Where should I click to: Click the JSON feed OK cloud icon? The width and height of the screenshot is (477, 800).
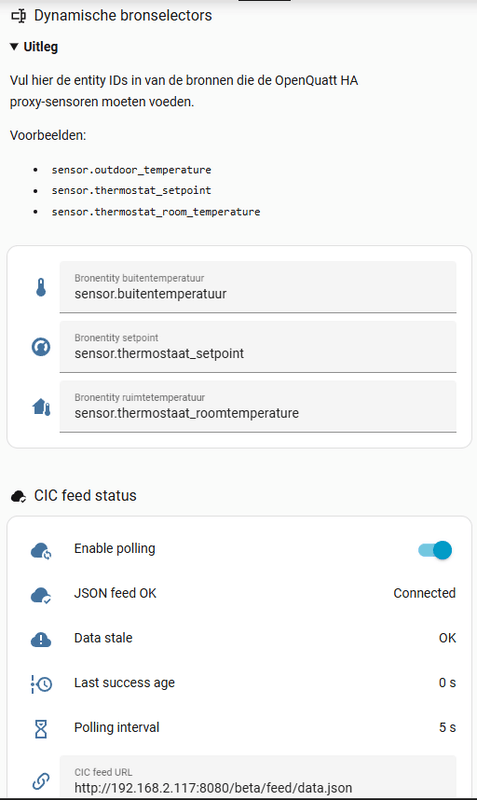pos(41,595)
